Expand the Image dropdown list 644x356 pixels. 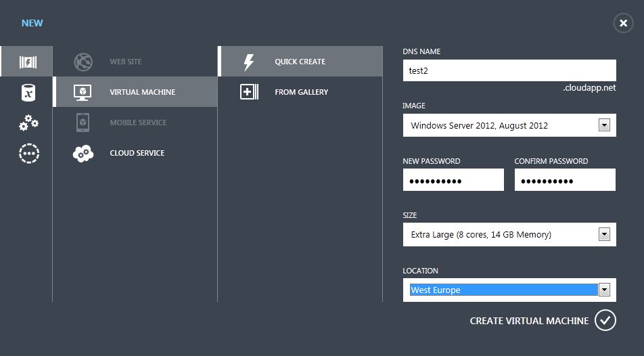(x=604, y=125)
